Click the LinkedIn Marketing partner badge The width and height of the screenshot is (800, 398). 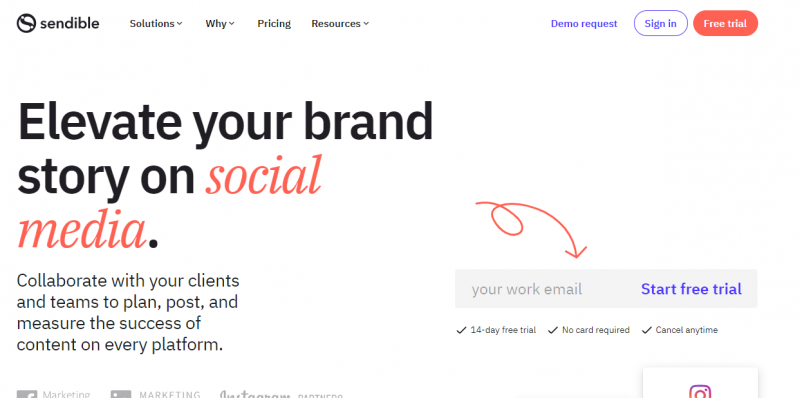coord(156,394)
